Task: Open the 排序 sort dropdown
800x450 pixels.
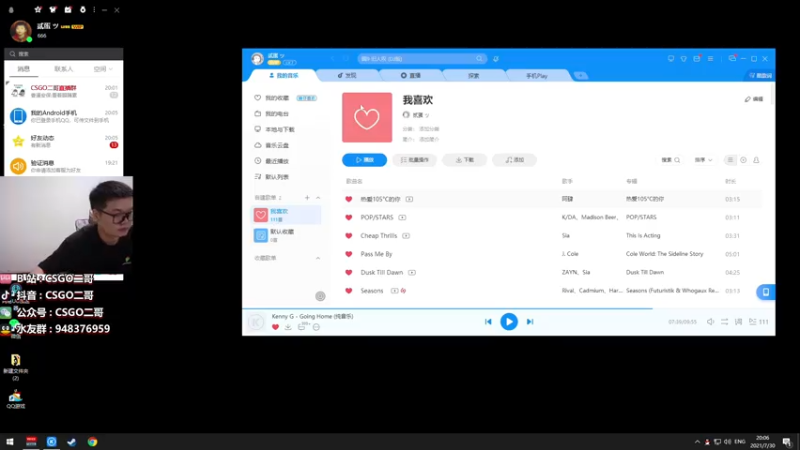Action: 703,160
